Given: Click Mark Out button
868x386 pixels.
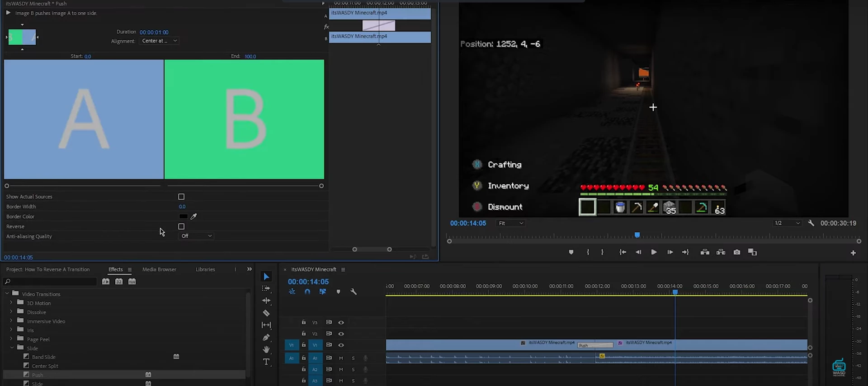Looking at the screenshot, I should (602, 252).
